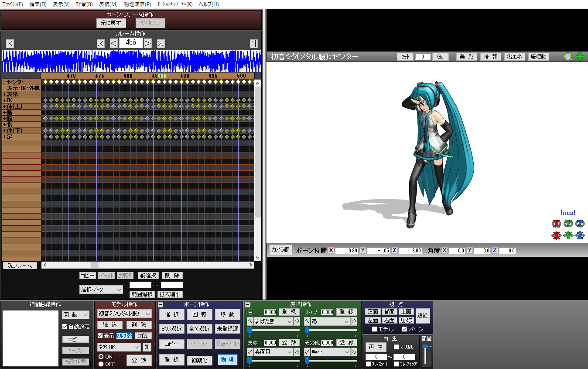The height and width of the screenshot is (369, 588).
Task: Open the 真面目 brow morph dropdown
Action: (273, 352)
